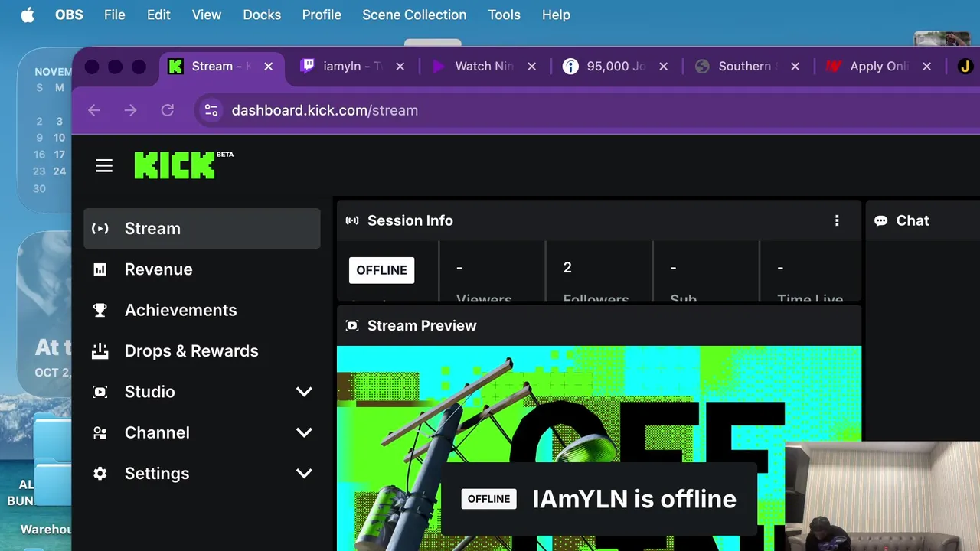The width and height of the screenshot is (980, 551).
Task: Expand the Settings section chevron
Action: coord(304,474)
